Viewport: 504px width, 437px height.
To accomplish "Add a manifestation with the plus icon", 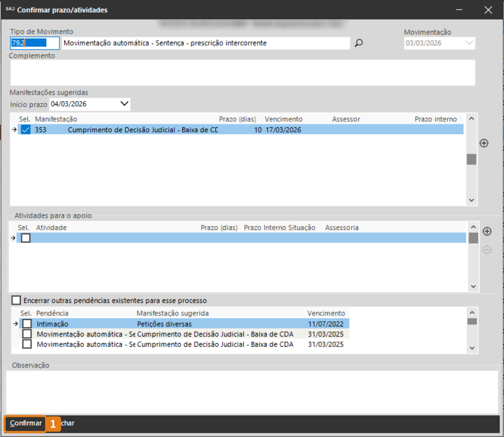I will pyautogui.click(x=484, y=143).
